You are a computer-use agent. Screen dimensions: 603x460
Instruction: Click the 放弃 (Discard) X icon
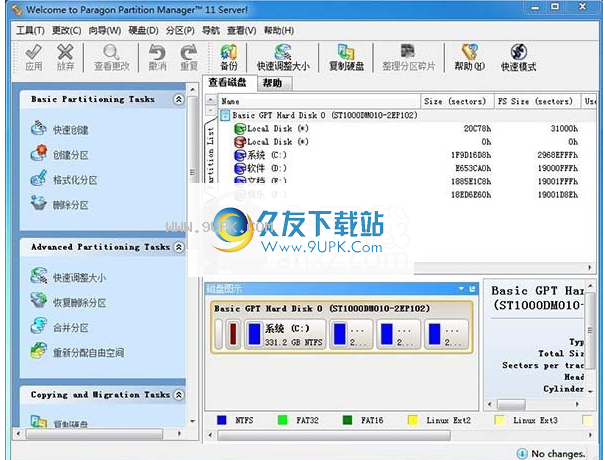point(65,52)
